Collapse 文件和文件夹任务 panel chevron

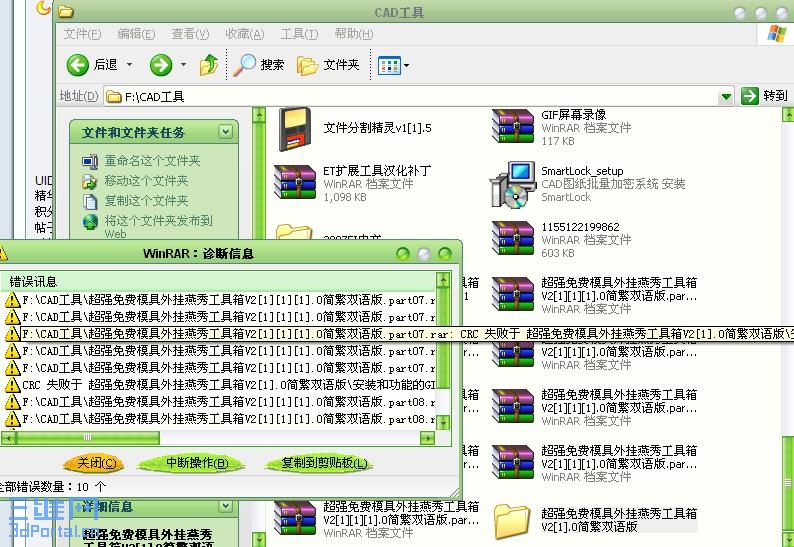(x=225, y=132)
